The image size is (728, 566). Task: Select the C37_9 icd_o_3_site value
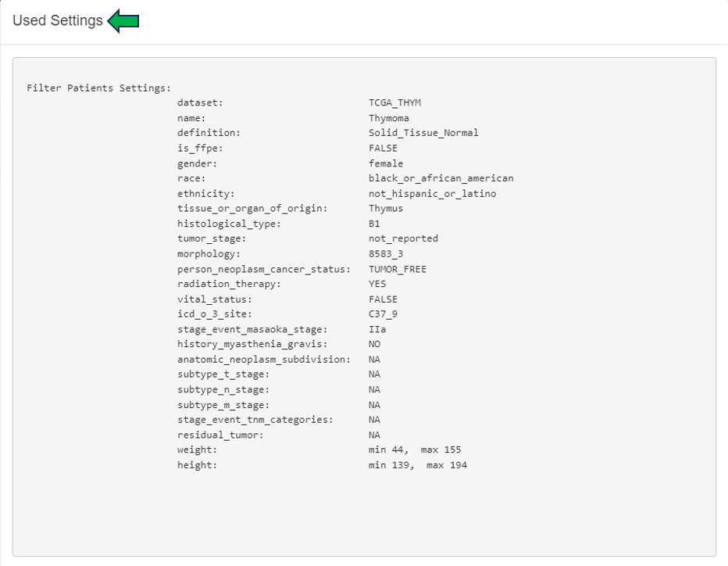[x=383, y=314]
